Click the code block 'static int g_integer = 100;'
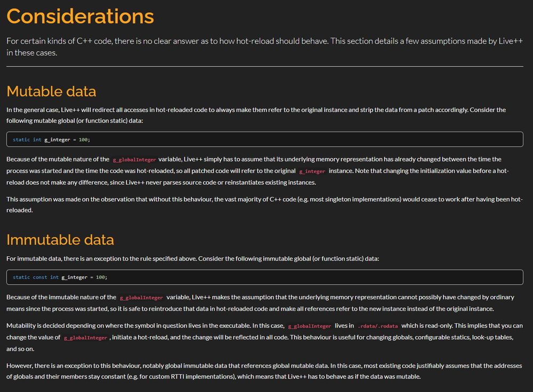The height and width of the screenshot is (392, 533). coord(264,139)
